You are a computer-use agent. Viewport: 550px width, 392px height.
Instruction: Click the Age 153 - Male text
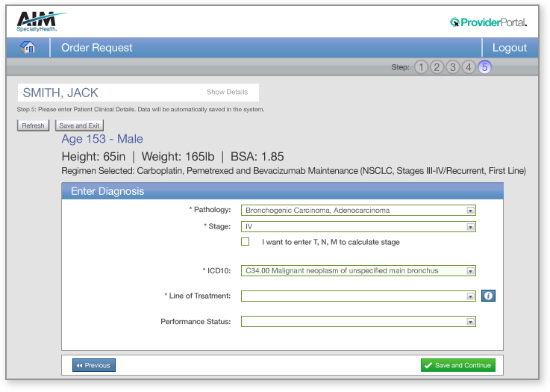[x=102, y=139]
